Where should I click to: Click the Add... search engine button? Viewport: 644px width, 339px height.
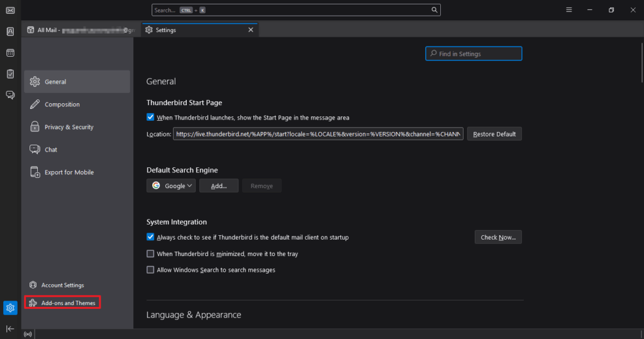[x=219, y=186]
